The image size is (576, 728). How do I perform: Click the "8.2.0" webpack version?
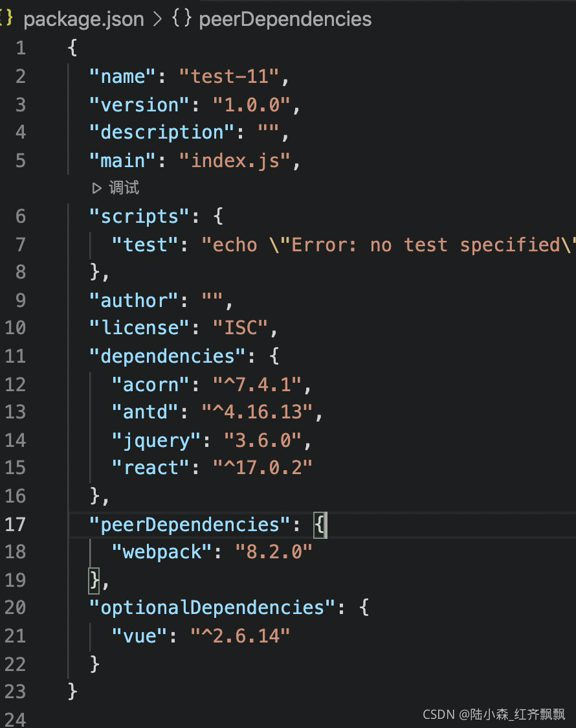[274, 552]
